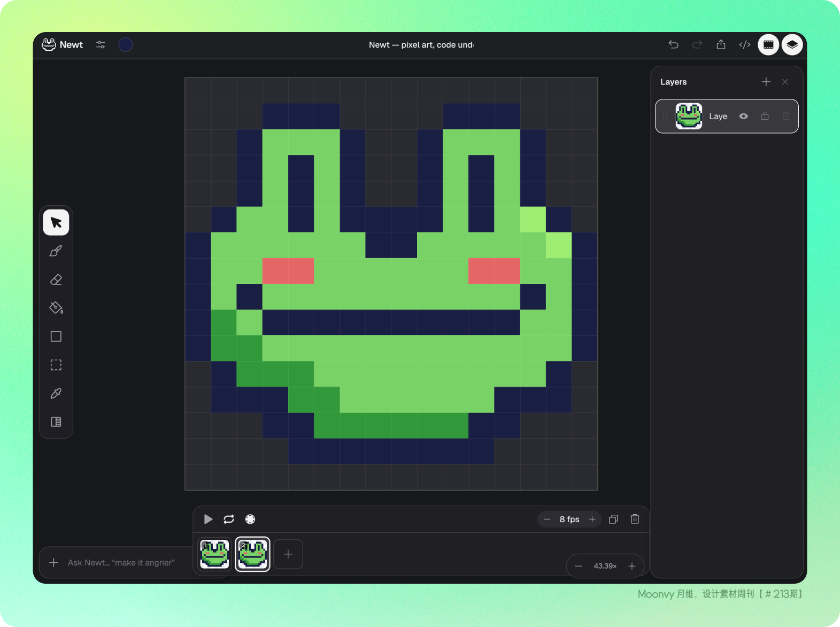
Task: Open the current color swatch
Action: (x=126, y=45)
